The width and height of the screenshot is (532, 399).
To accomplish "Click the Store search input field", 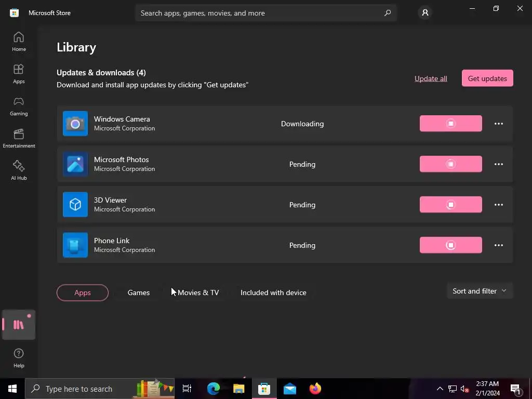I will coord(265,13).
